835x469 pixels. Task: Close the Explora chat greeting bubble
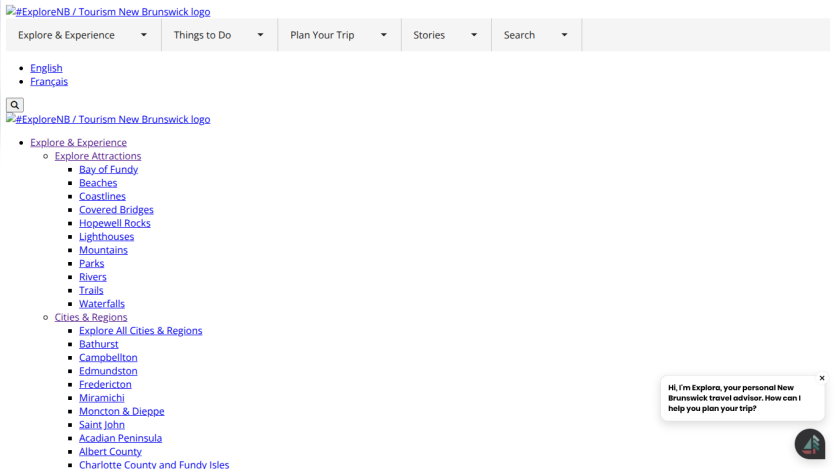822,378
